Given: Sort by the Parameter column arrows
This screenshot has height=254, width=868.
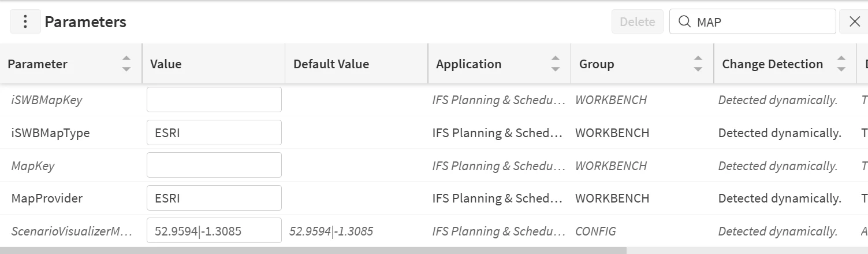Looking at the screenshot, I should [x=126, y=64].
